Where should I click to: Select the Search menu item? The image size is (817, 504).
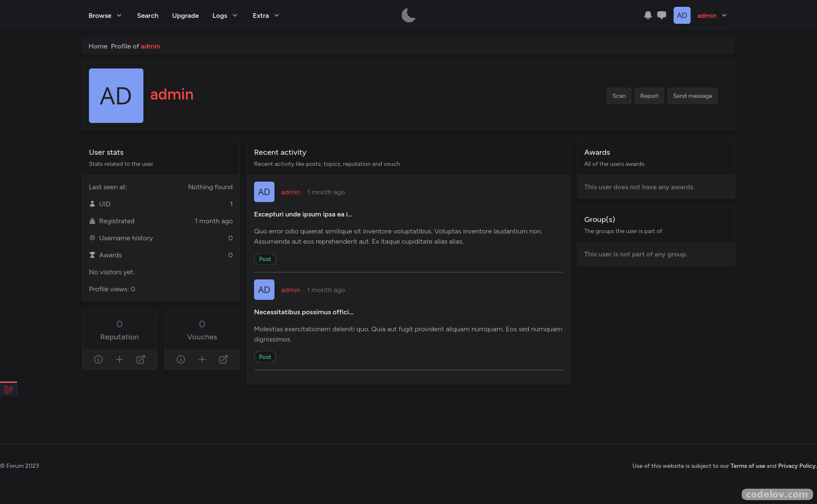click(x=147, y=16)
